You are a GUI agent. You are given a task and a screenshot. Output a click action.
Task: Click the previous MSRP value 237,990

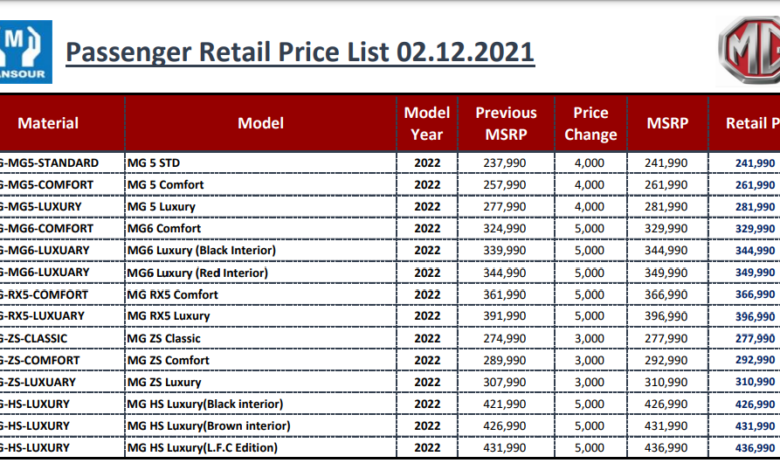pyautogui.click(x=506, y=163)
